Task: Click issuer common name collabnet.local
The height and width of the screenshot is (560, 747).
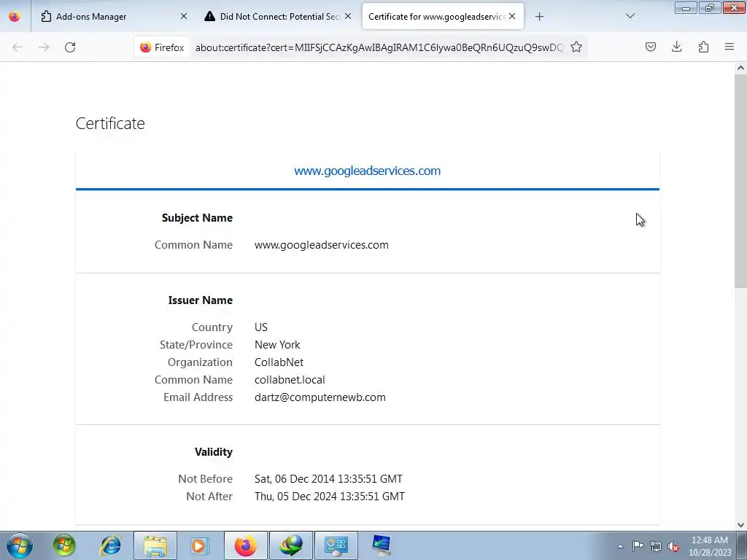Action: pos(290,380)
